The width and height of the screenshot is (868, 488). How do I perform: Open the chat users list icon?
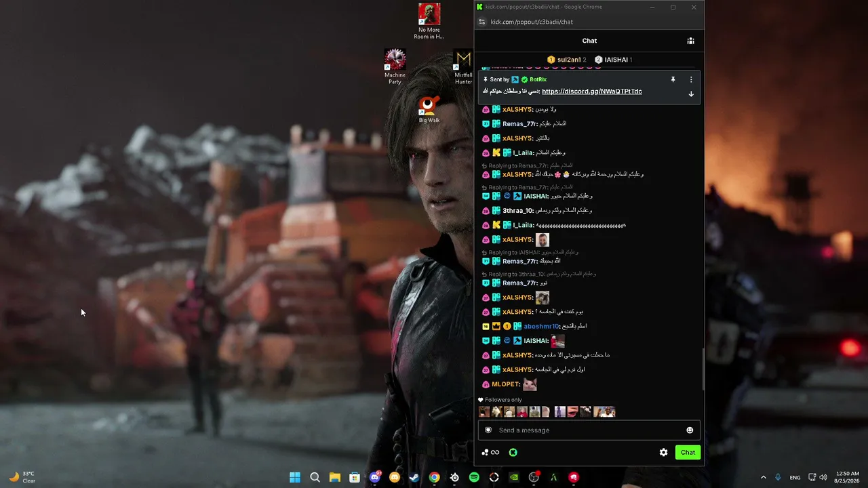[690, 41]
